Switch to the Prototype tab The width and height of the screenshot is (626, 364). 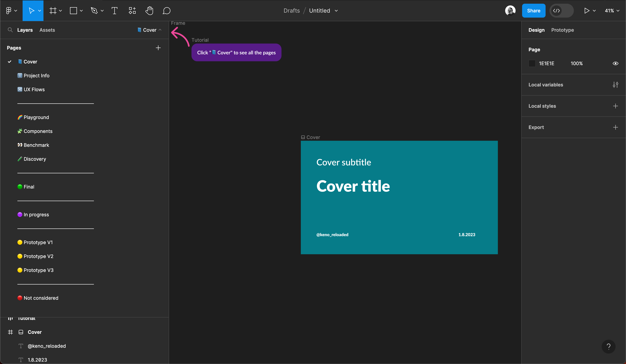[x=562, y=30]
